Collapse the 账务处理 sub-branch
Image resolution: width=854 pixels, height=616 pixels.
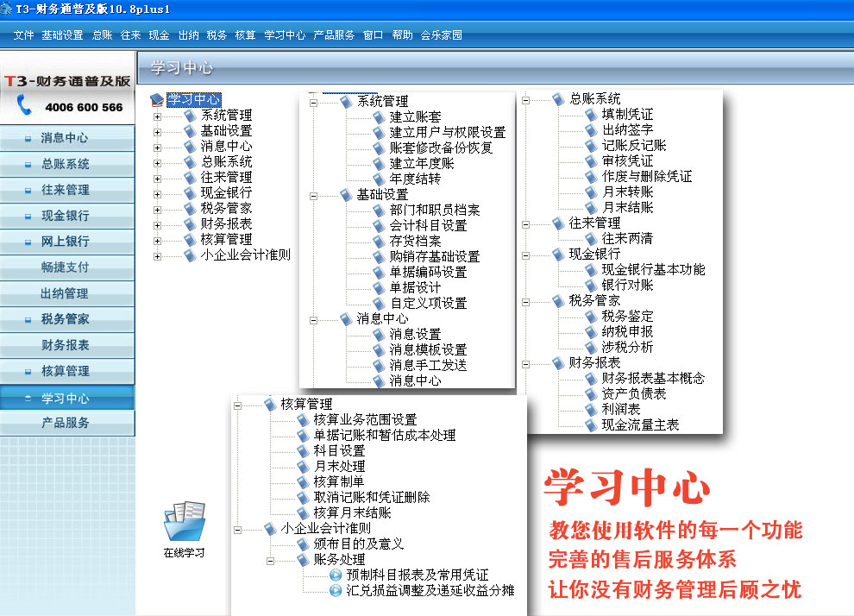click(270, 561)
